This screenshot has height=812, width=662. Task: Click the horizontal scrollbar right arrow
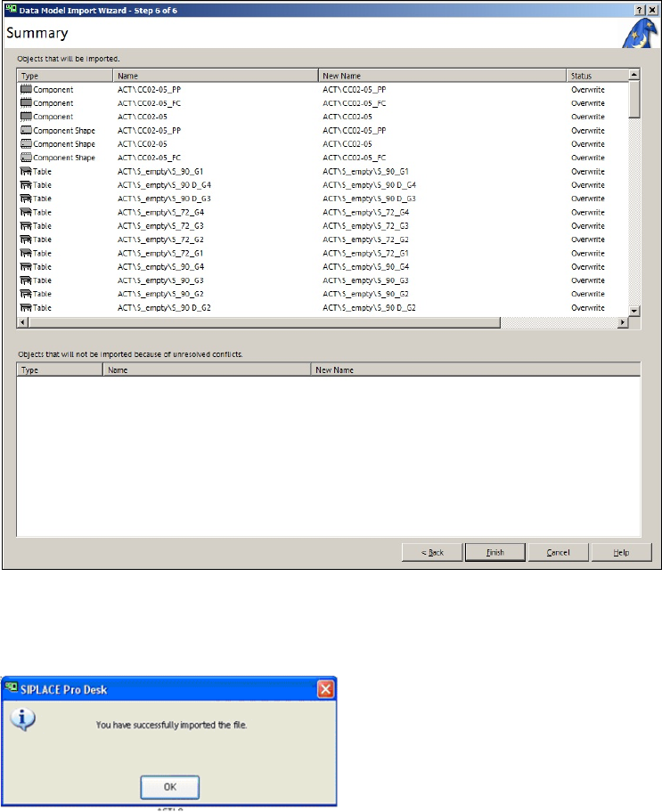pos(623,322)
